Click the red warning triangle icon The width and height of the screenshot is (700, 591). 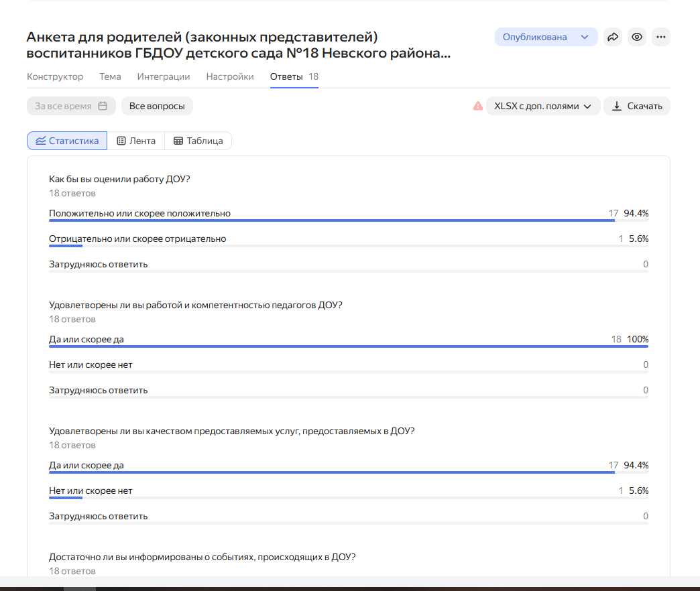click(x=477, y=106)
